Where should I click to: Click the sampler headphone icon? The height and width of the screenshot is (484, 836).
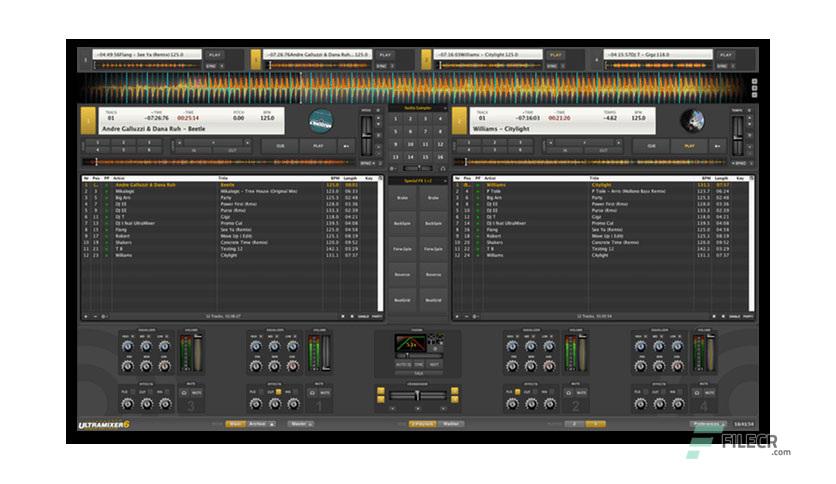[x=443, y=168]
